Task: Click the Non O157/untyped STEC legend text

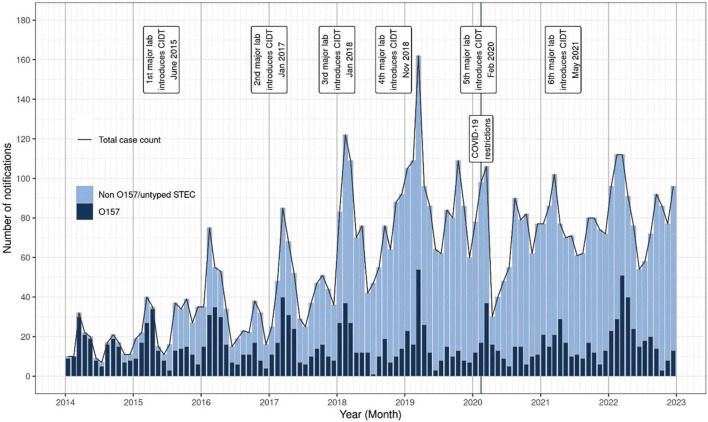Action: click(147, 195)
